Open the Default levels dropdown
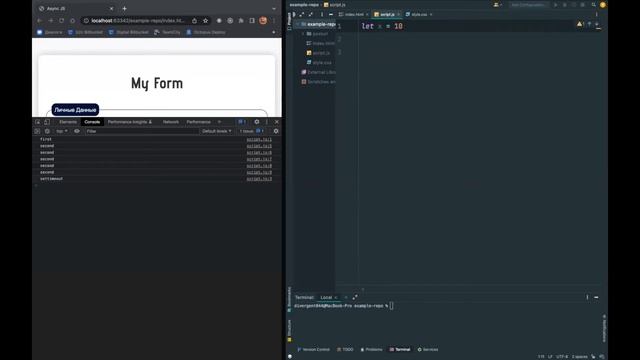This screenshot has width=640, height=360. [217, 131]
